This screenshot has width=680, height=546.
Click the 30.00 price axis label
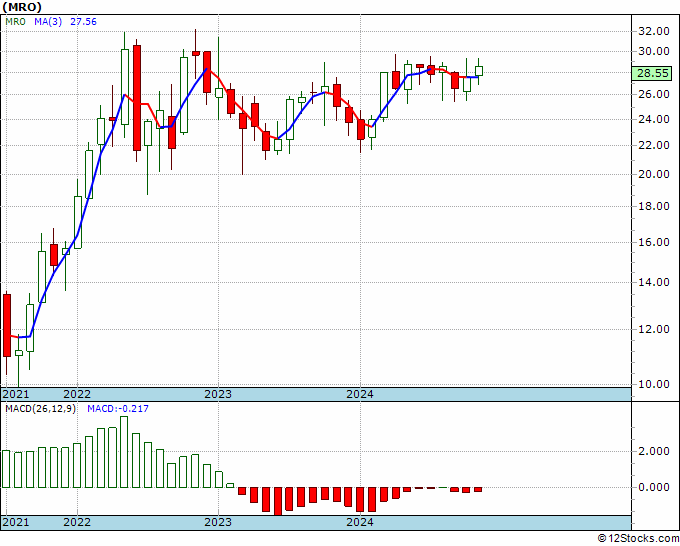653,51
